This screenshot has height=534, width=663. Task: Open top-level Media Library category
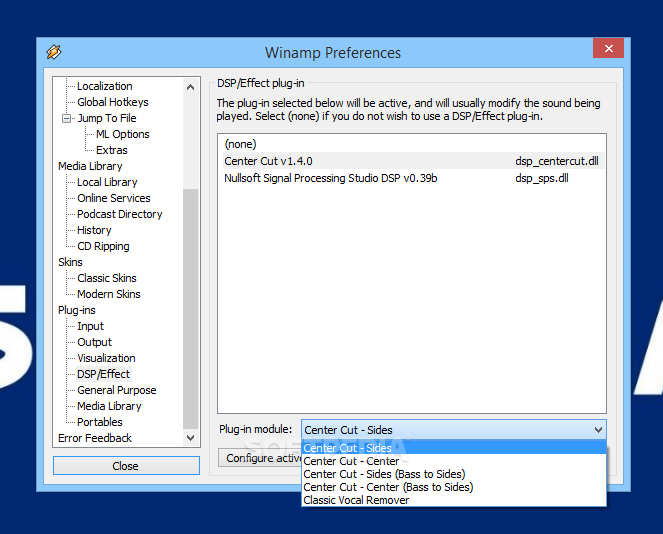click(90, 166)
